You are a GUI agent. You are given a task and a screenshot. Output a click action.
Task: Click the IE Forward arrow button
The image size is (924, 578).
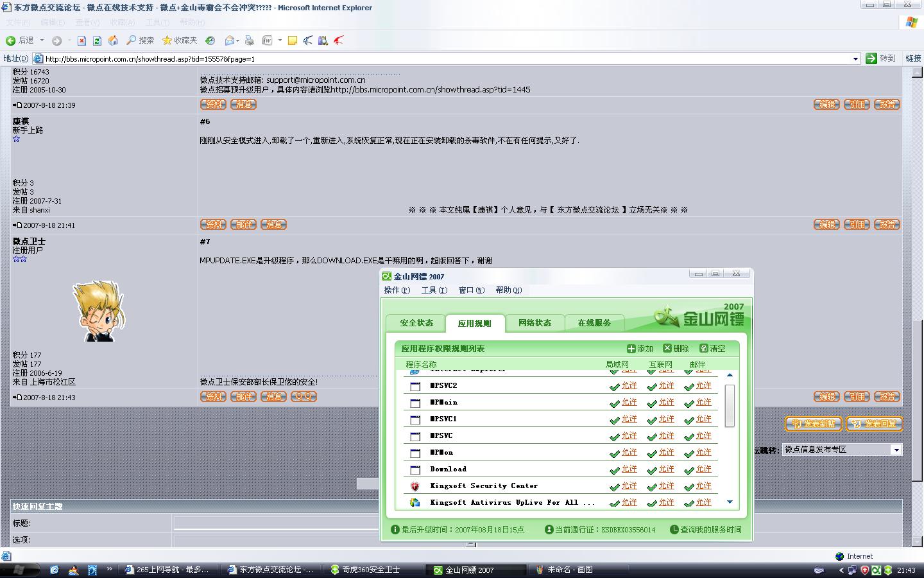(x=56, y=40)
